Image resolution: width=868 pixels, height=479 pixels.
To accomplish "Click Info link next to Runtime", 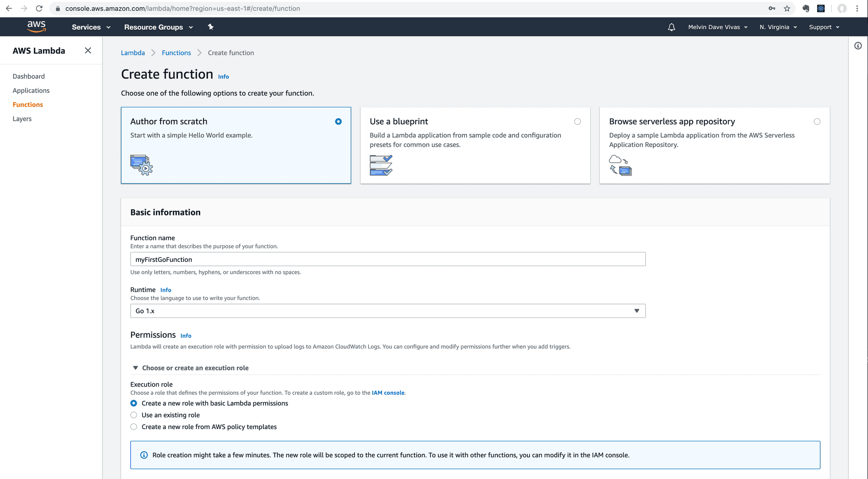I will point(166,290).
